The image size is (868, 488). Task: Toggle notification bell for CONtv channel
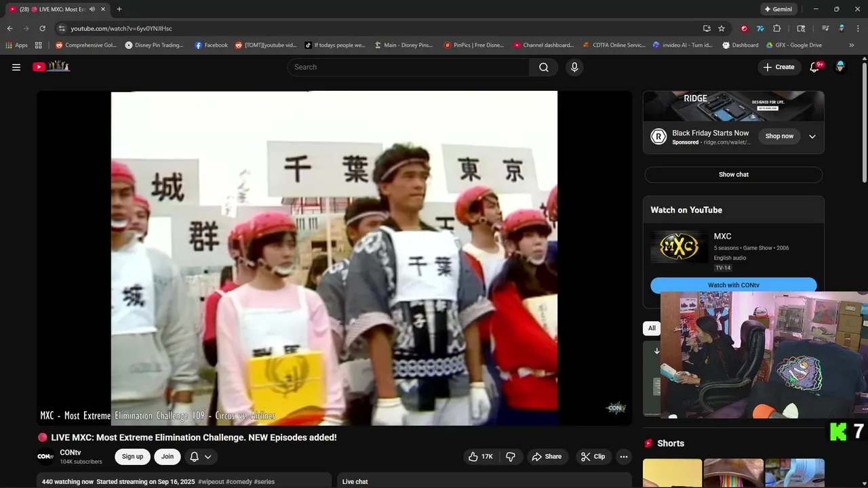(x=201, y=457)
